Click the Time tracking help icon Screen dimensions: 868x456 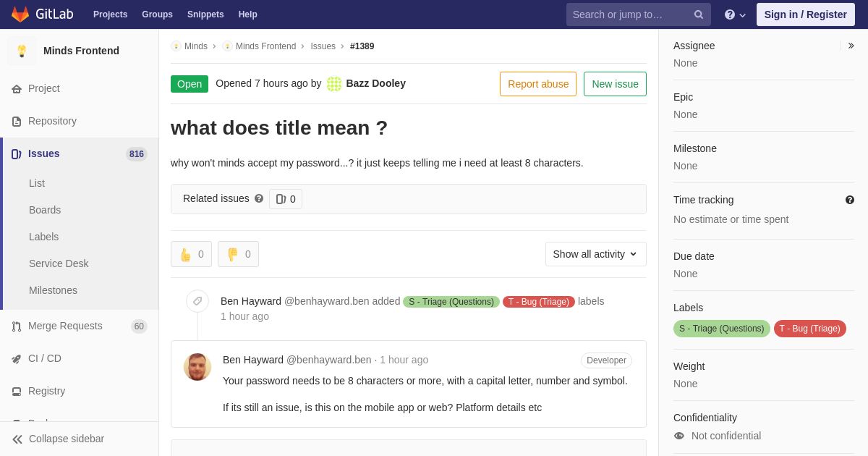[850, 200]
